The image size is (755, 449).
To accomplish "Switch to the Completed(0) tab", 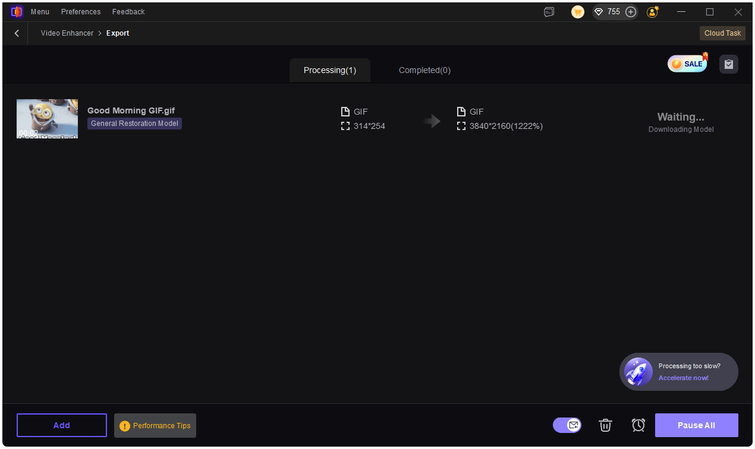I will (424, 70).
